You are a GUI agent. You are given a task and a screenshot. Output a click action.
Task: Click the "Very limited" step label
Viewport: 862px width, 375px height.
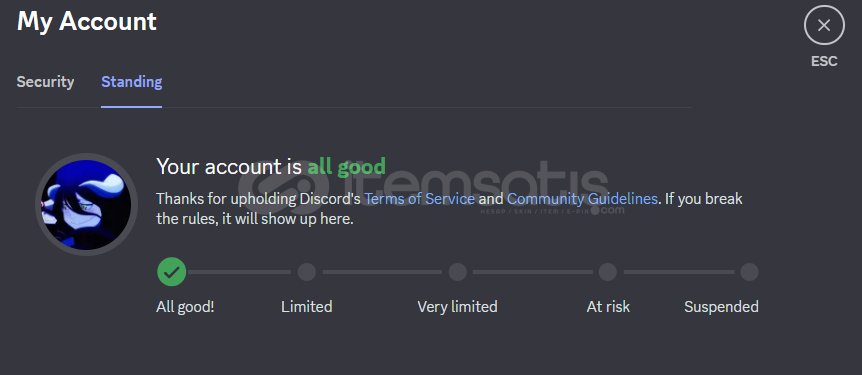tap(457, 306)
